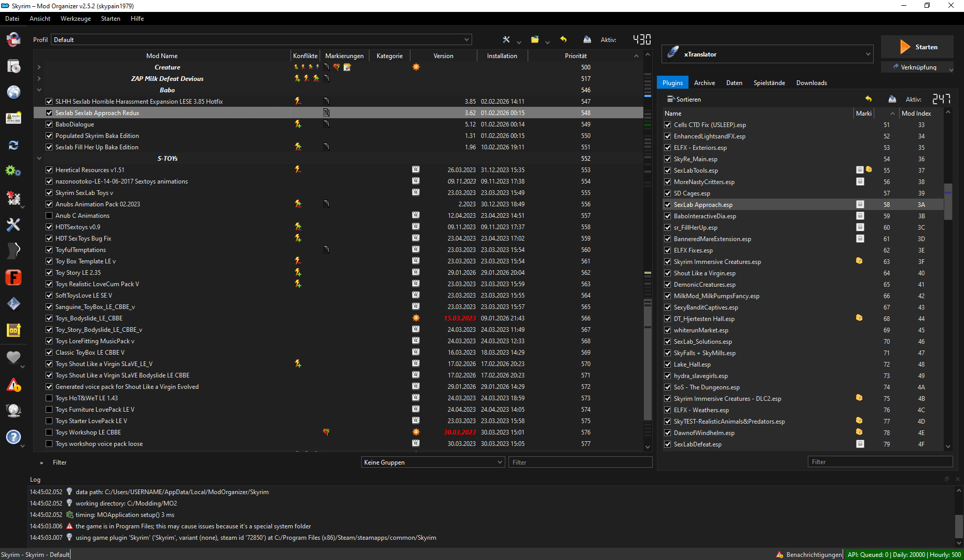Open the Werkzeuge menu

76,19
